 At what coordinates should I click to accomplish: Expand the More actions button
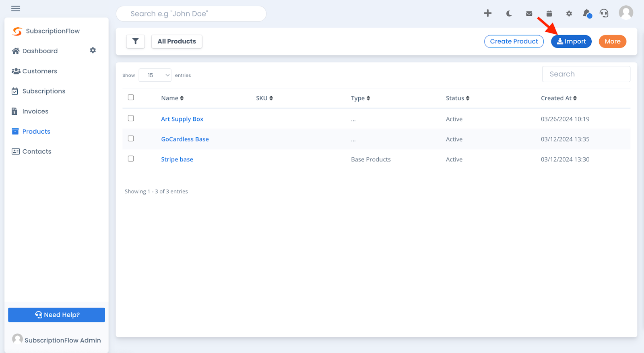click(613, 41)
